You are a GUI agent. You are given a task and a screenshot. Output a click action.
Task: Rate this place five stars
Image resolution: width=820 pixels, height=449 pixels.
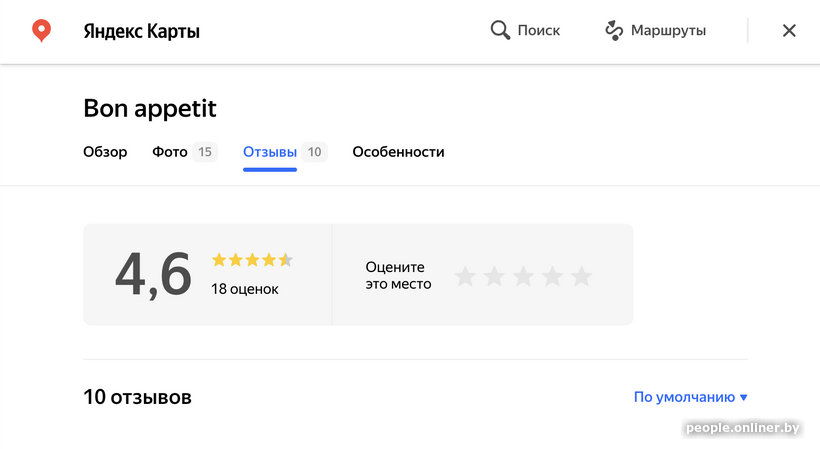581,276
